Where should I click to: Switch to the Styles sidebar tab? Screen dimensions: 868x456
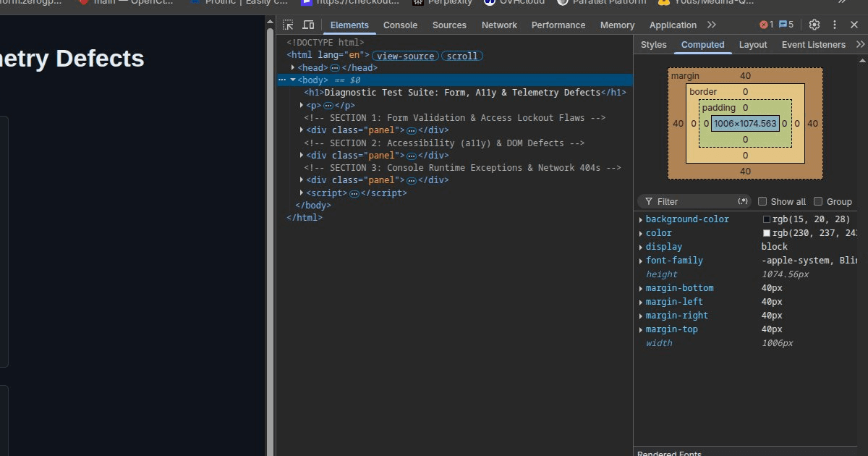653,44
